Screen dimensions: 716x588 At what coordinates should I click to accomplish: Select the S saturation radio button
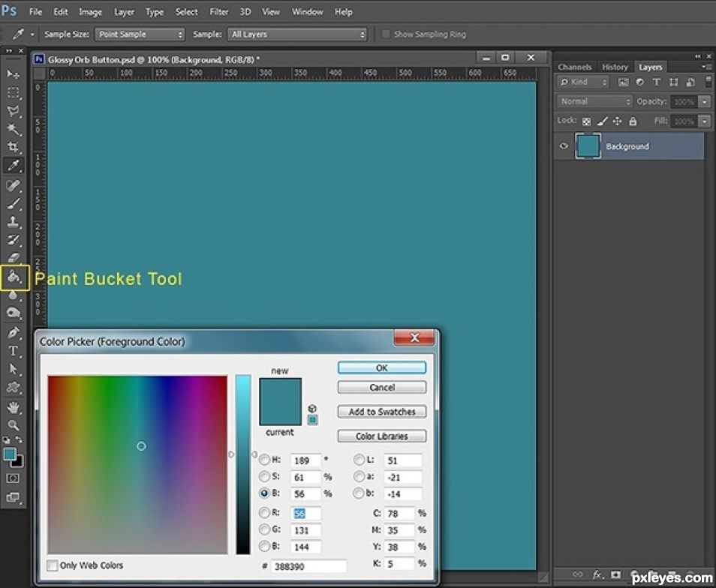pos(264,477)
